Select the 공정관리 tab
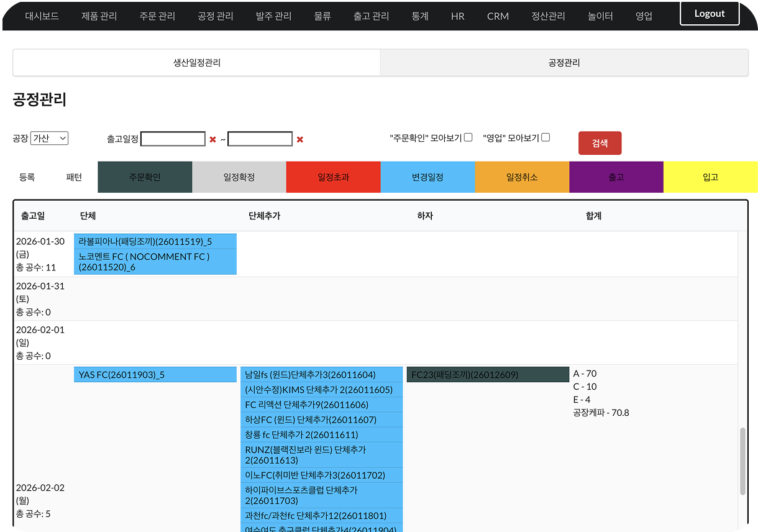 564,63
